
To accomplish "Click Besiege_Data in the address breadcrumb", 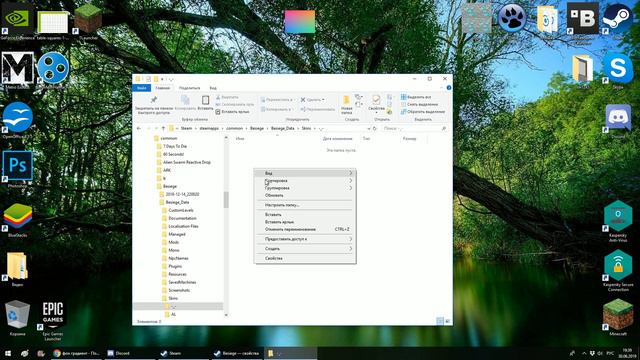I will pos(282,129).
